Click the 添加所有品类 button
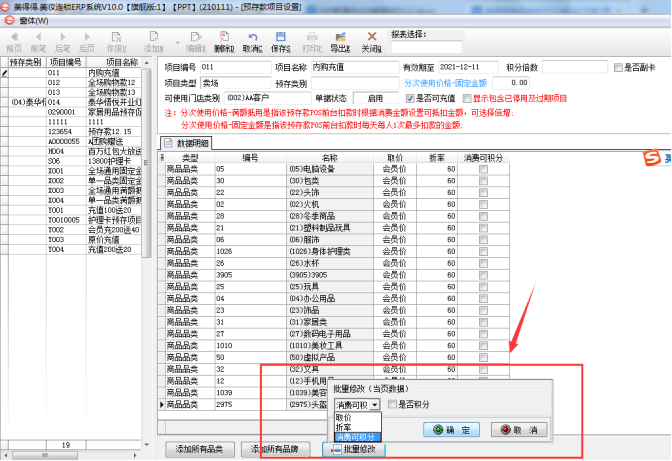 (x=200, y=449)
